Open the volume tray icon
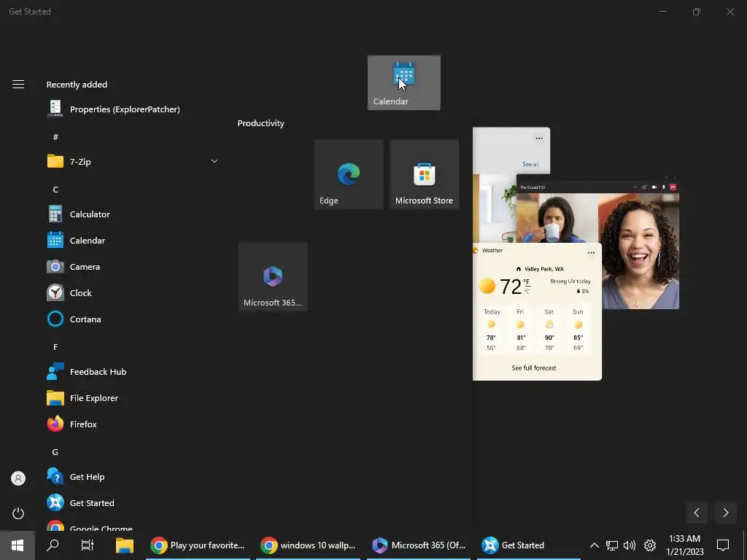The width and height of the screenshot is (747, 560). pyautogui.click(x=630, y=545)
